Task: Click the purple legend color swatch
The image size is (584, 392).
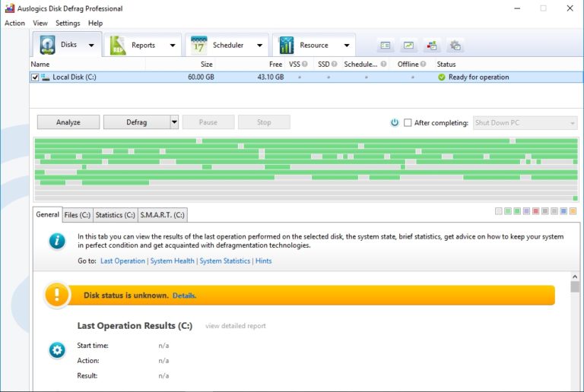Action: [526, 211]
